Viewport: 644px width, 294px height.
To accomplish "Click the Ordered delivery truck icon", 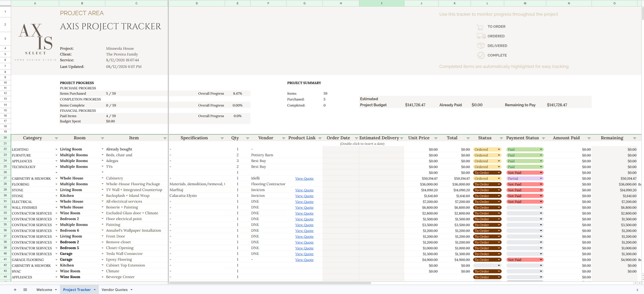I will coord(481,36).
